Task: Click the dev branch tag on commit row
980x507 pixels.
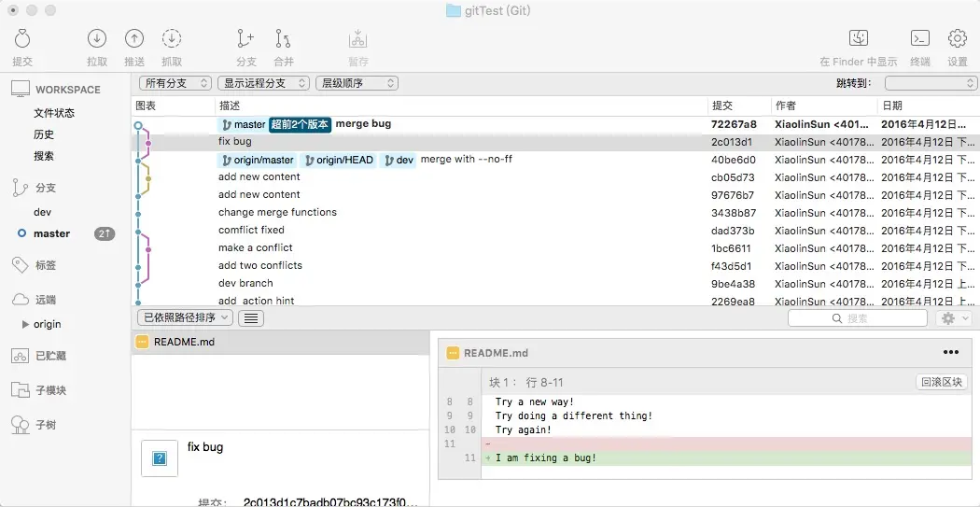Action: click(x=399, y=160)
